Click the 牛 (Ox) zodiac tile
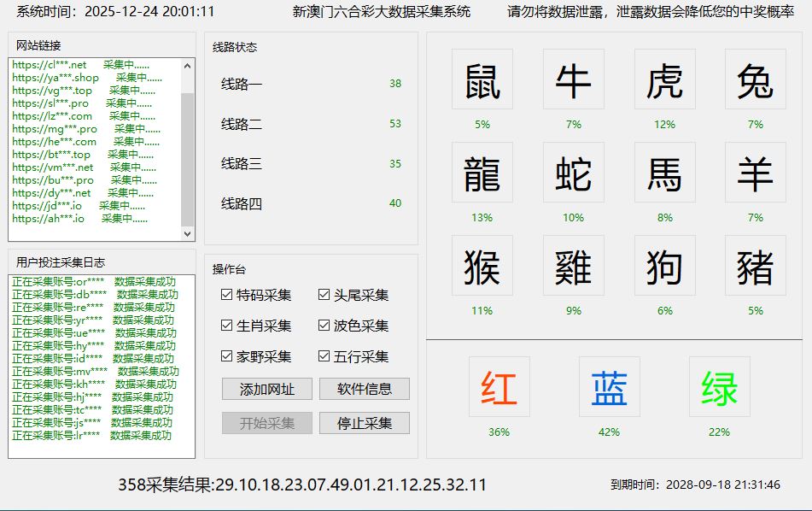The image size is (812, 511). pos(573,79)
